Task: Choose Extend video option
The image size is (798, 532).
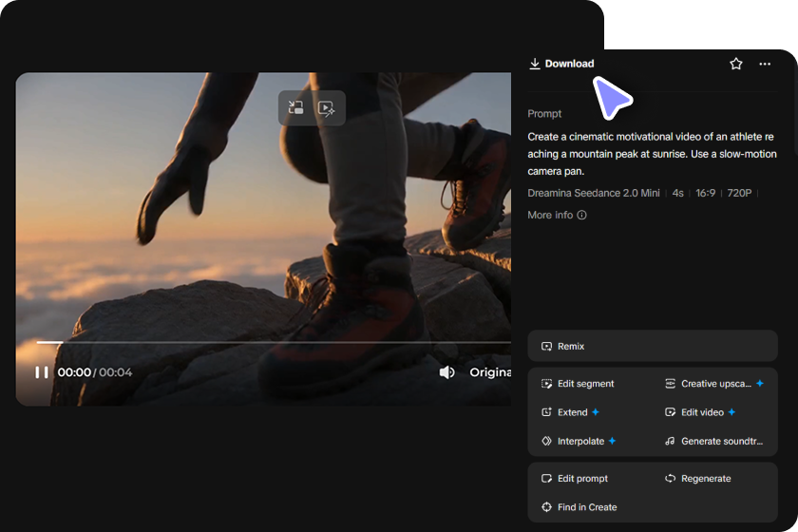Action: (x=570, y=412)
